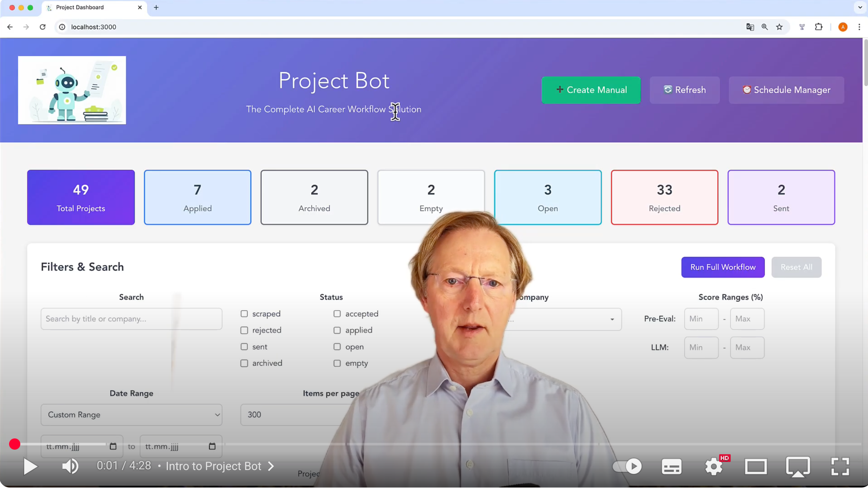Click the site info icon in address bar
This screenshot has height=489, width=868.
[62, 27]
